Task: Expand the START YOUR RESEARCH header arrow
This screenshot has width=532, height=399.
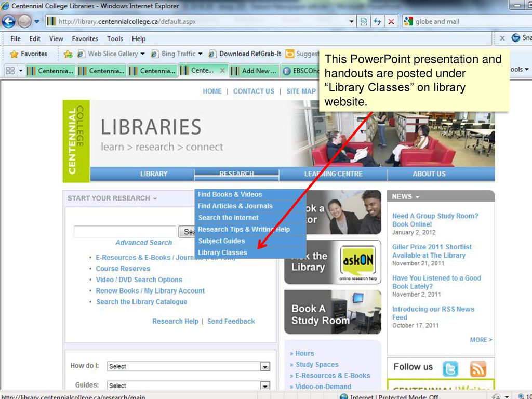Action: coord(155,199)
